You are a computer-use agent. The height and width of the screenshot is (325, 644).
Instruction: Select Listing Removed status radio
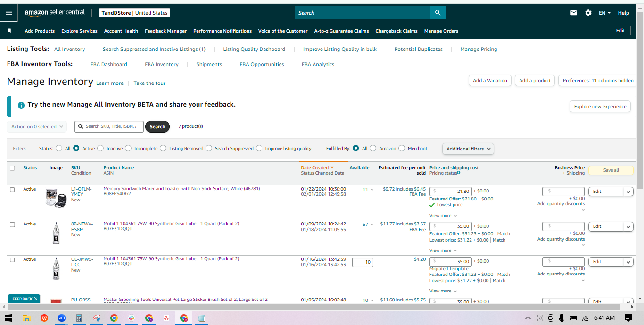163,148
